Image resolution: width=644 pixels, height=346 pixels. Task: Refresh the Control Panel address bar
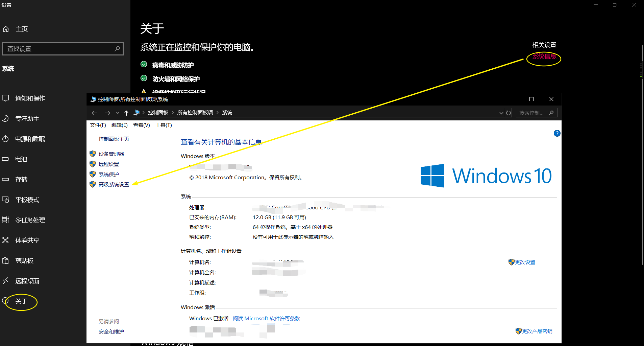coord(509,113)
